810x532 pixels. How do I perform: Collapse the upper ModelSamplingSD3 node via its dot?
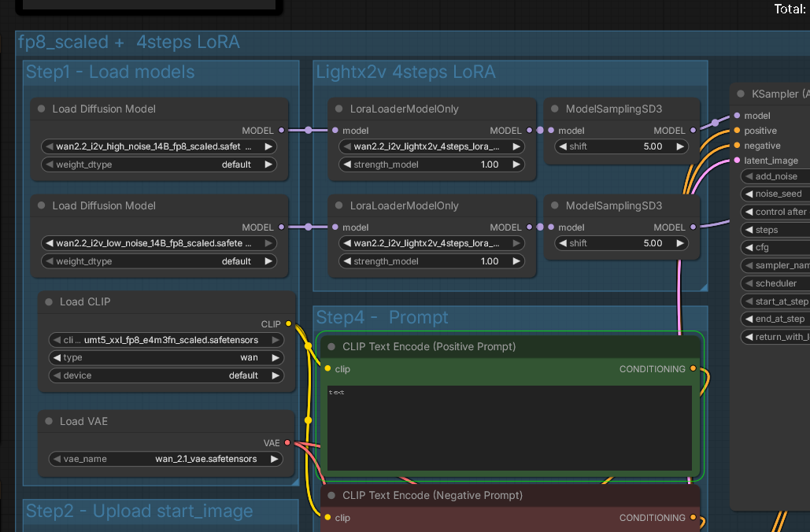tap(555, 109)
